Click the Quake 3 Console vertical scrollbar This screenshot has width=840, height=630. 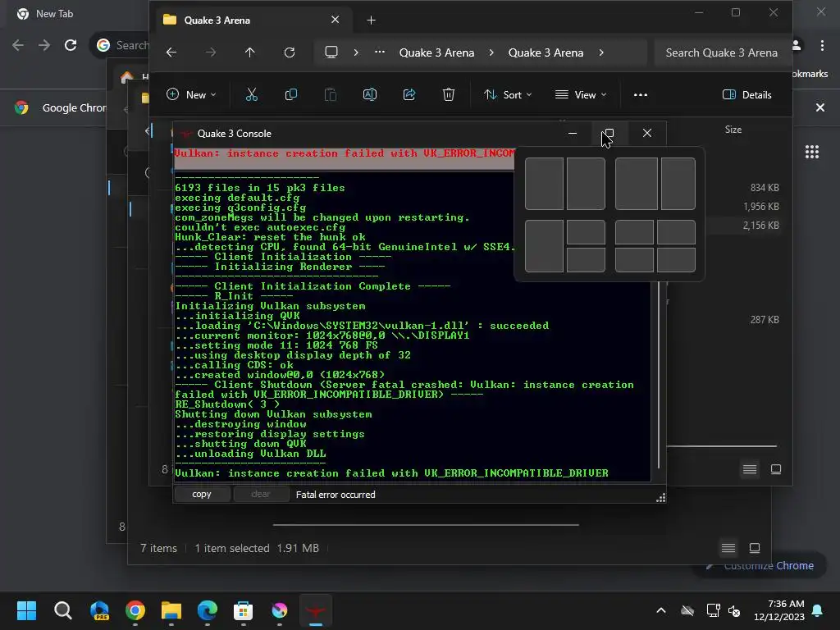tap(659, 375)
